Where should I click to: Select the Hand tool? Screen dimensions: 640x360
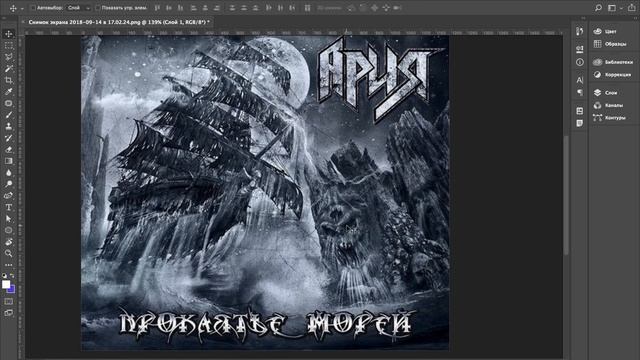[9, 242]
